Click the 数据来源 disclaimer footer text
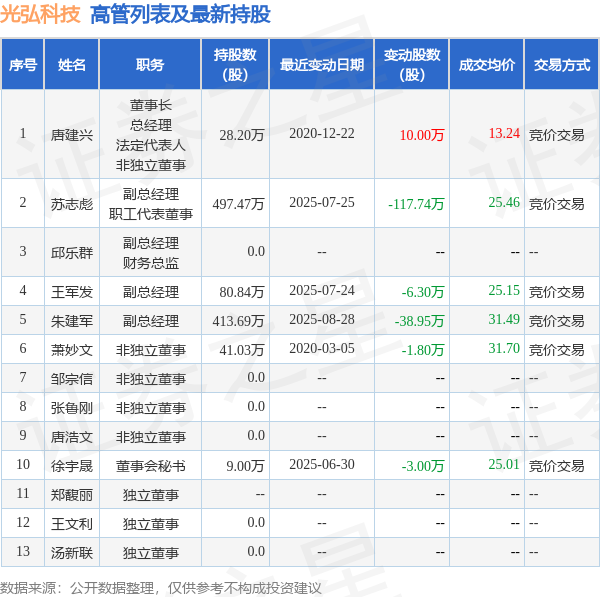This screenshot has width=600, height=597. [x=161, y=588]
